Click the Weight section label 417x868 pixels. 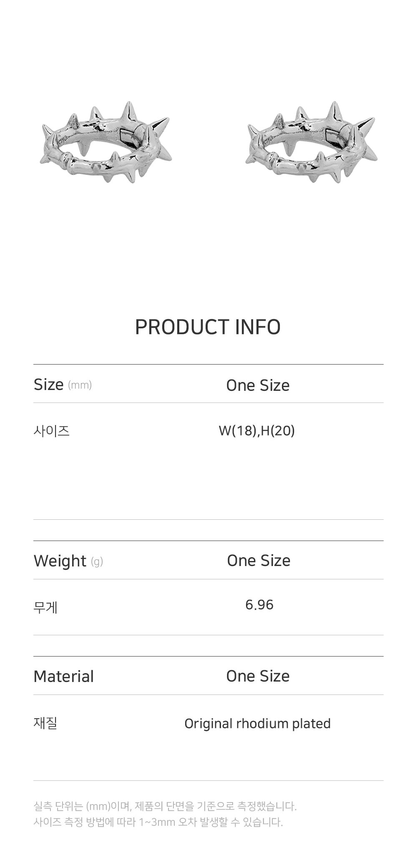click(x=60, y=561)
